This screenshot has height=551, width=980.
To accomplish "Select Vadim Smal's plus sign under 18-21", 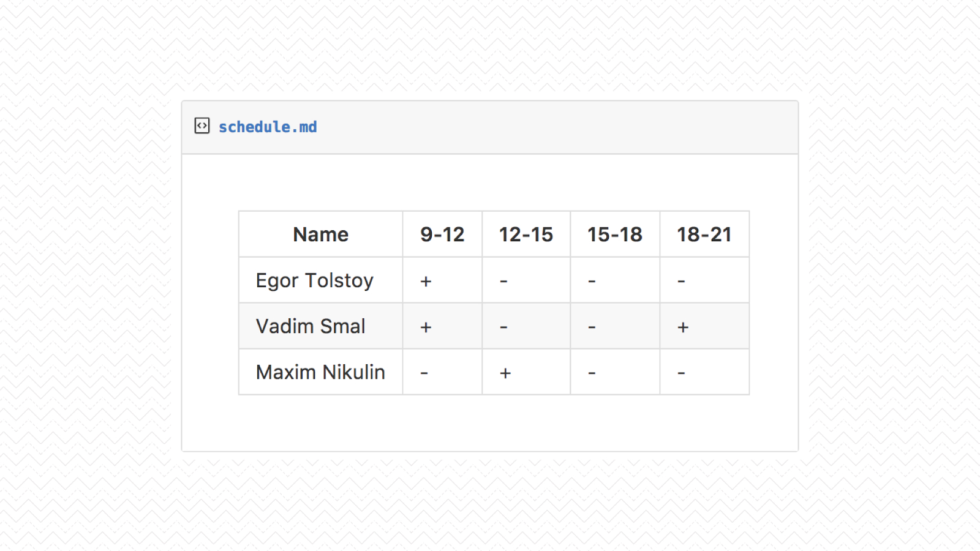I will (683, 327).
